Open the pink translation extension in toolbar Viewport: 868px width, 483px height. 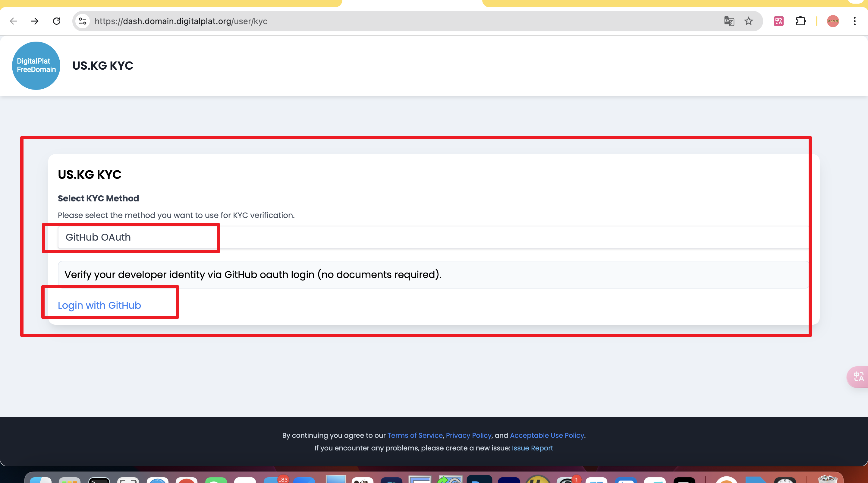pyautogui.click(x=779, y=21)
